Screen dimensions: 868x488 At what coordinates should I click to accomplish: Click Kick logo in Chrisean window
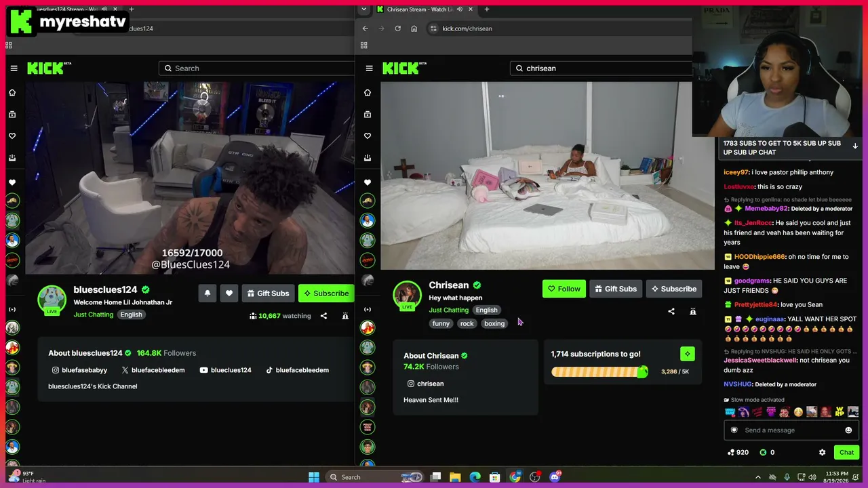pyautogui.click(x=404, y=68)
